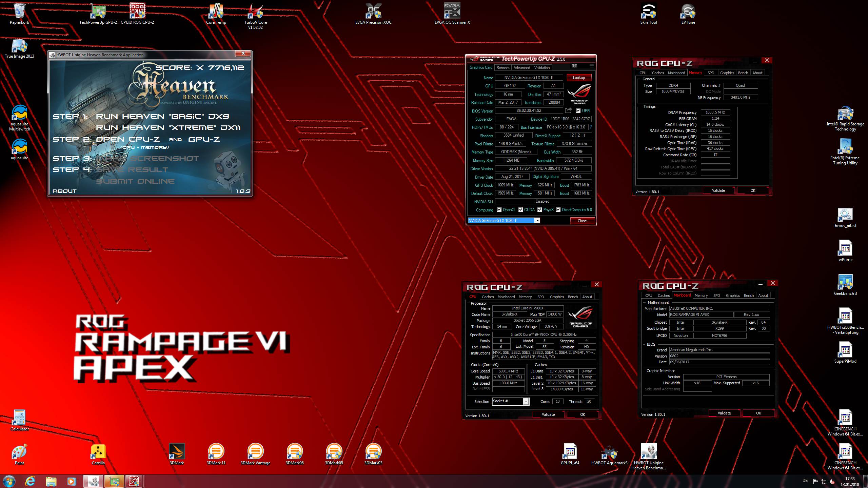Viewport: 868px width, 488px height.
Task: Launch TurboV Core V1.02.02 shortcut
Action: click(x=255, y=16)
